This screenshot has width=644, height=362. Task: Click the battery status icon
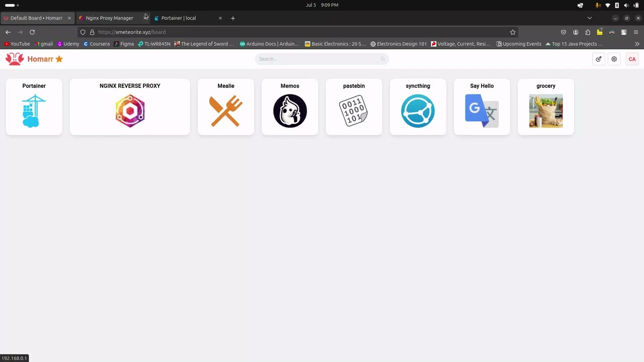636,5
